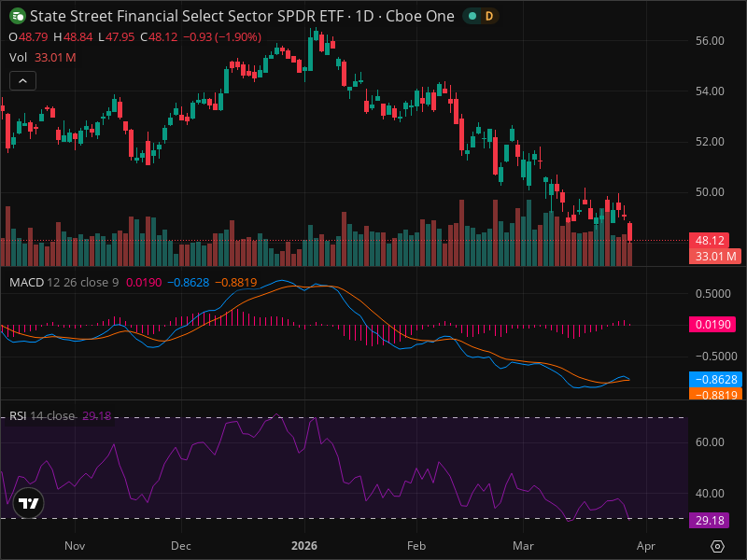Collapse the indicator legend with chevron button
Screen dimensions: 747x560
22,81
